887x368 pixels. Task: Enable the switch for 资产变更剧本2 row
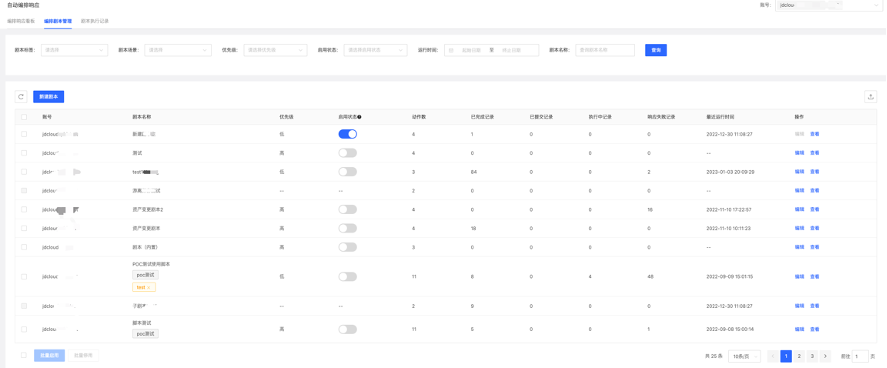(x=347, y=209)
